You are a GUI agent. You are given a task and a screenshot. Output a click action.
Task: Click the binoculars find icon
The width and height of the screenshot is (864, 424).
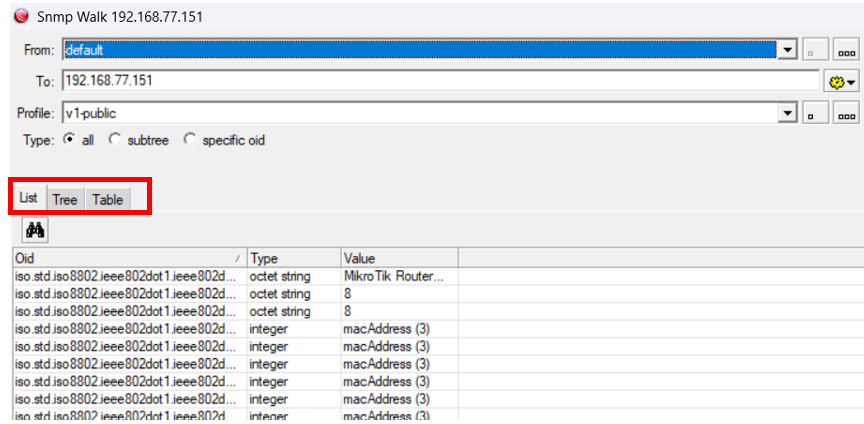pyautogui.click(x=35, y=231)
